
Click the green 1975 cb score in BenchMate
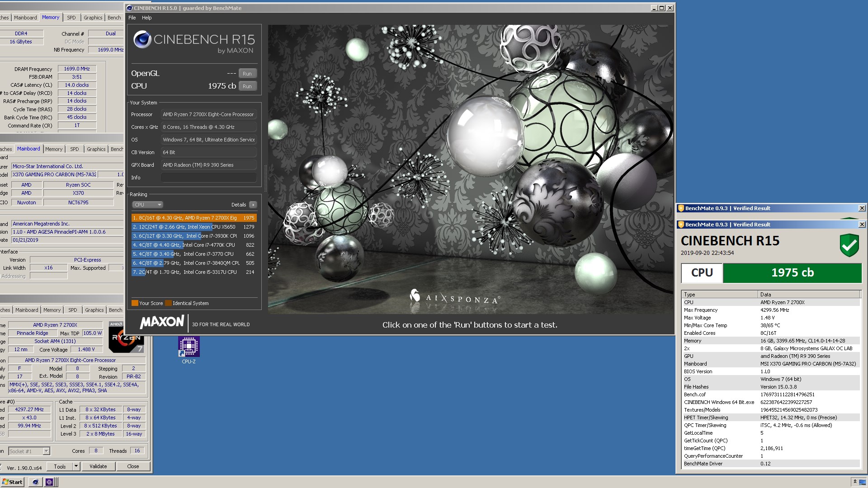(x=792, y=273)
